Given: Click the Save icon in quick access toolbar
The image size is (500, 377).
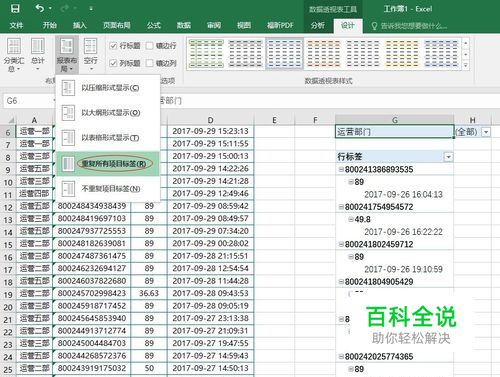Looking at the screenshot, I should pos(15,8).
